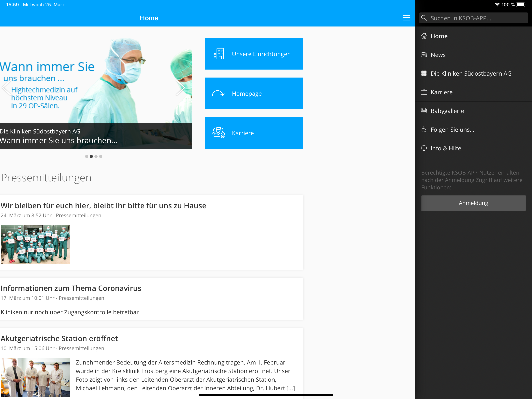532x399 pixels.
Task: Click the search magnifier icon
Action: pos(424,18)
